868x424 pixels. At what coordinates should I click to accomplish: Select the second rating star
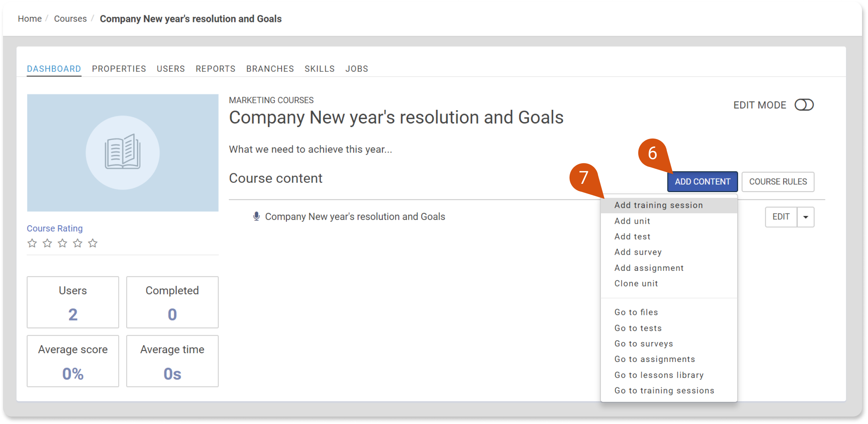[47, 244]
